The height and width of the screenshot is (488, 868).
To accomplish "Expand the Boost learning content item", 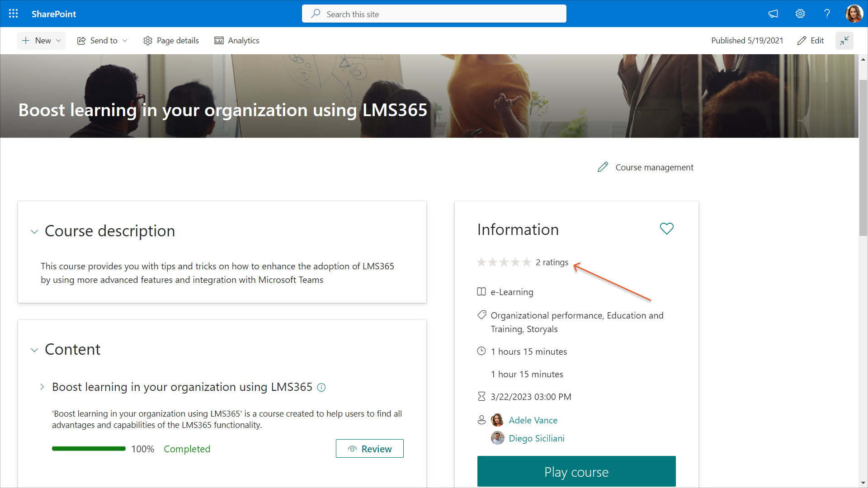I will pos(42,387).
